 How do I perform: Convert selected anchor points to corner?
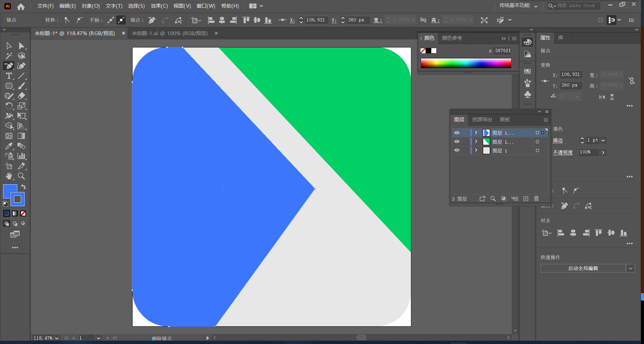coord(67,20)
